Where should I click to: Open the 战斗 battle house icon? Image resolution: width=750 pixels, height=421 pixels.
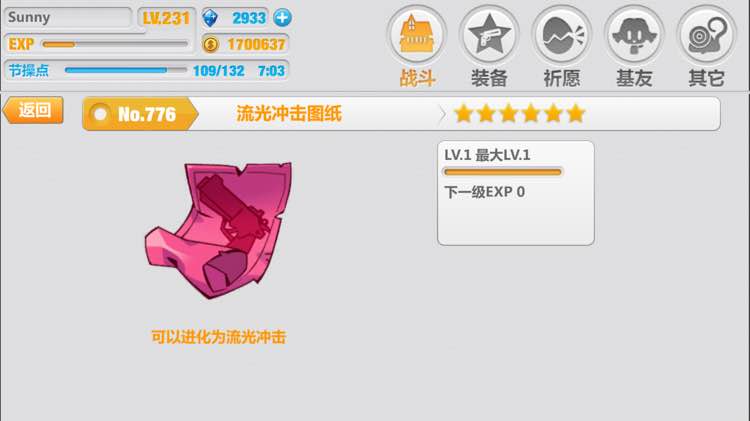point(417,34)
